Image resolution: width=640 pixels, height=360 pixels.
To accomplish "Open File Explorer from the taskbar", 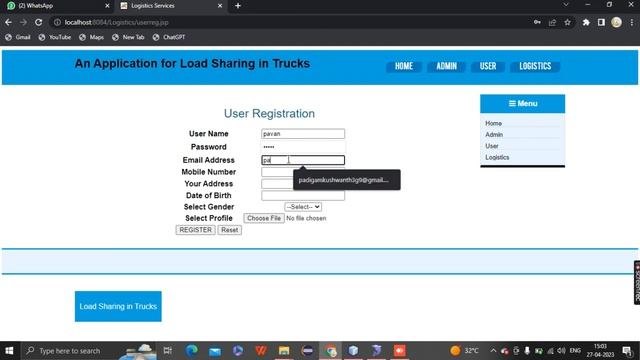I will point(284,351).
